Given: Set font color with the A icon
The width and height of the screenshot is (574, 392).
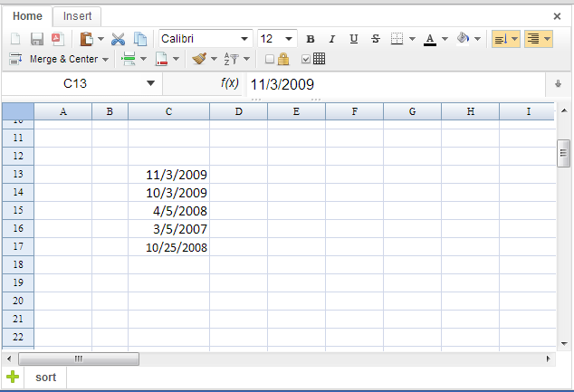Looking at the screenshot, I should [x=430, y=39].
